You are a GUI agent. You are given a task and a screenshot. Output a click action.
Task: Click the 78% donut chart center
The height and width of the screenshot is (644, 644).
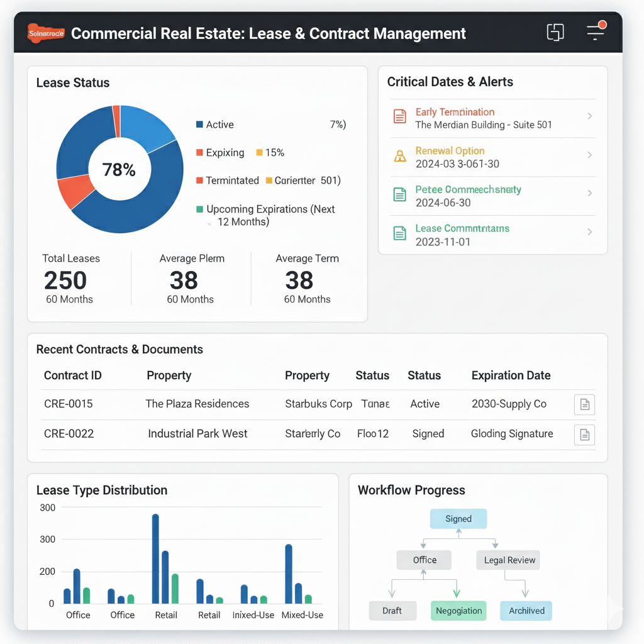(119, 170)
